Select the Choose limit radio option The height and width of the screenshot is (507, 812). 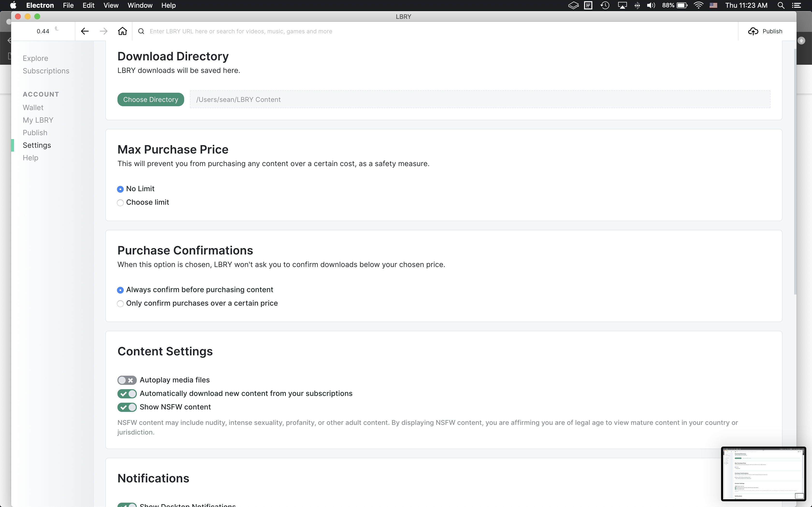(x=120, y=203)
